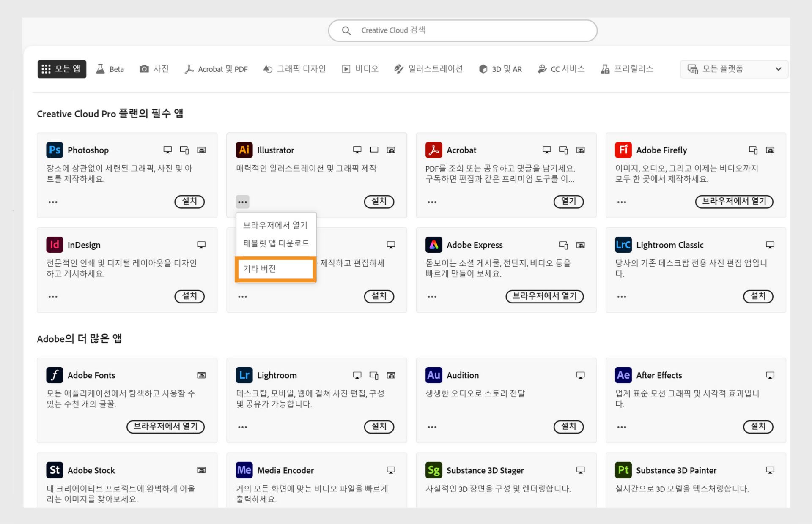Switch to the 그래픽 디자인 tab
Viewport: 812px width, 524px height.
(x=294, y=69)
